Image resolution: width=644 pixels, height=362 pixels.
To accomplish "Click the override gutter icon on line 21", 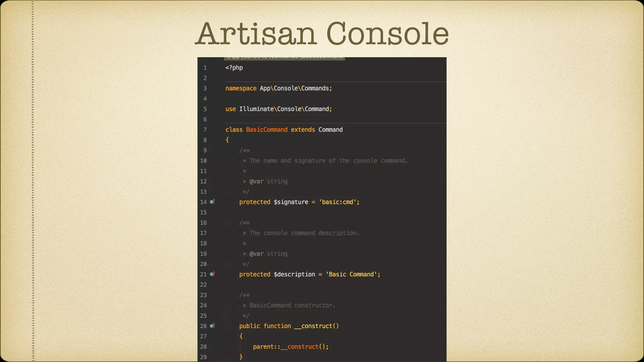I will (x=212, y=274).
